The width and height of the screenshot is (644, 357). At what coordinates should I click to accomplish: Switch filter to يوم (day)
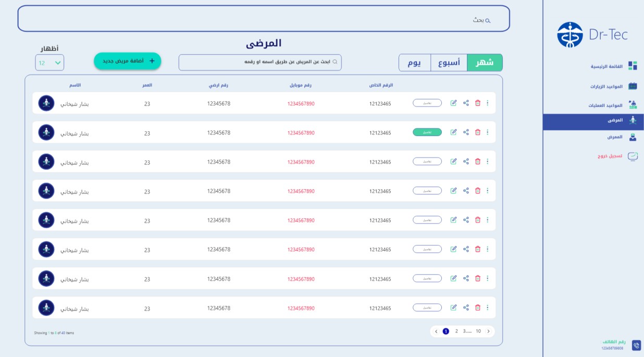coord(414,63)
